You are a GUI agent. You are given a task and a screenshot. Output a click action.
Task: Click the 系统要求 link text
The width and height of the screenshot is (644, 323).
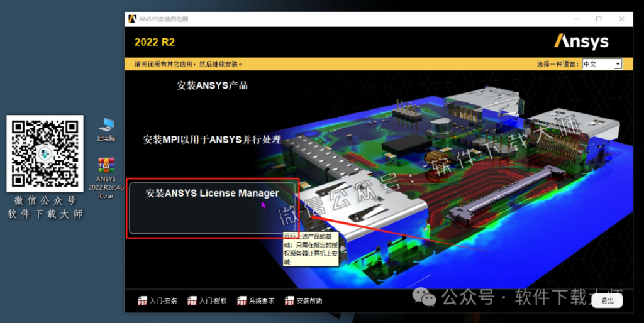pyautogui.click(x=262, y=301)
